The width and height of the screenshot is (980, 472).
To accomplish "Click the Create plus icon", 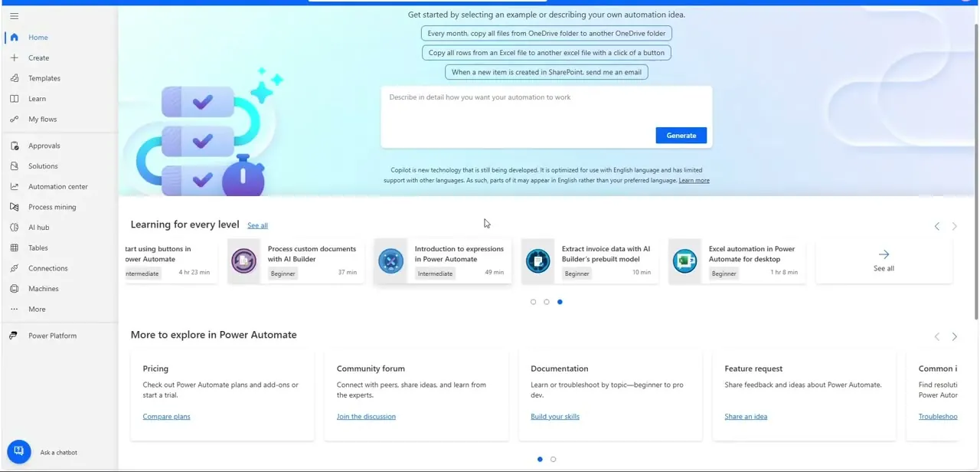I will tap(14, 57).
